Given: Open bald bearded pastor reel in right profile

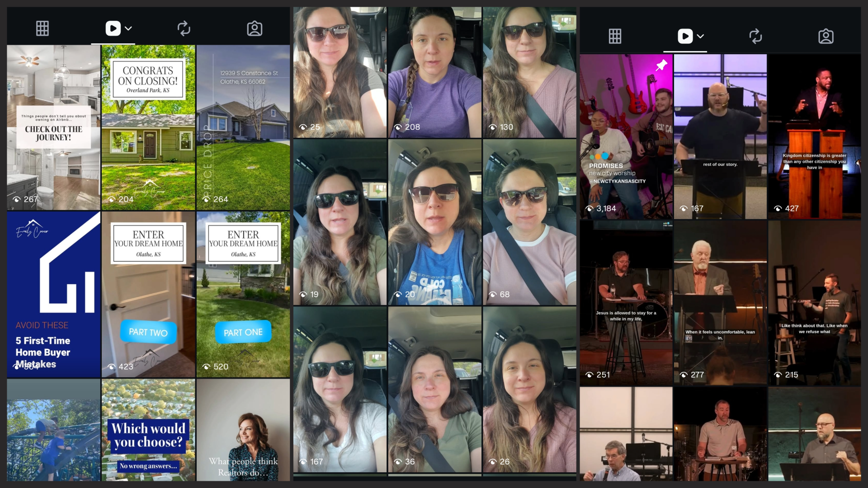Looking at the screenshot, I should point(815,434).
